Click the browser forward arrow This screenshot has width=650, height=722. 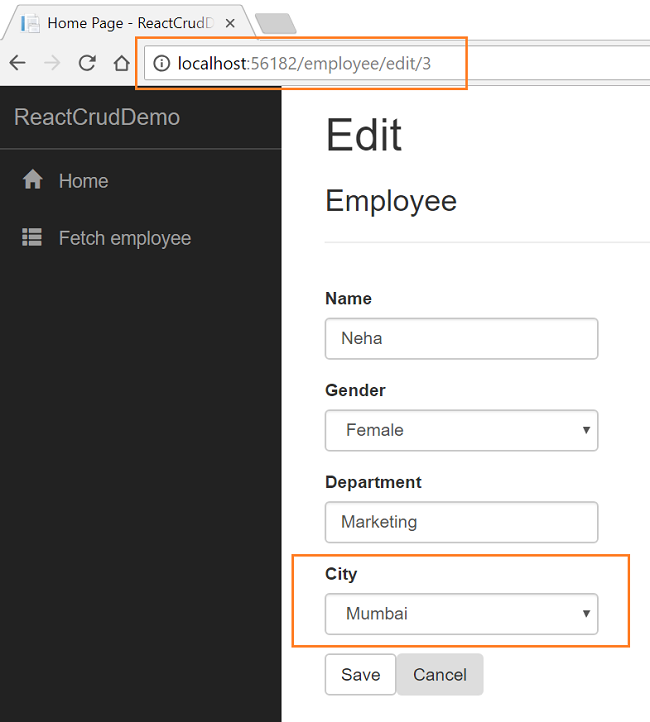point(52,63)
